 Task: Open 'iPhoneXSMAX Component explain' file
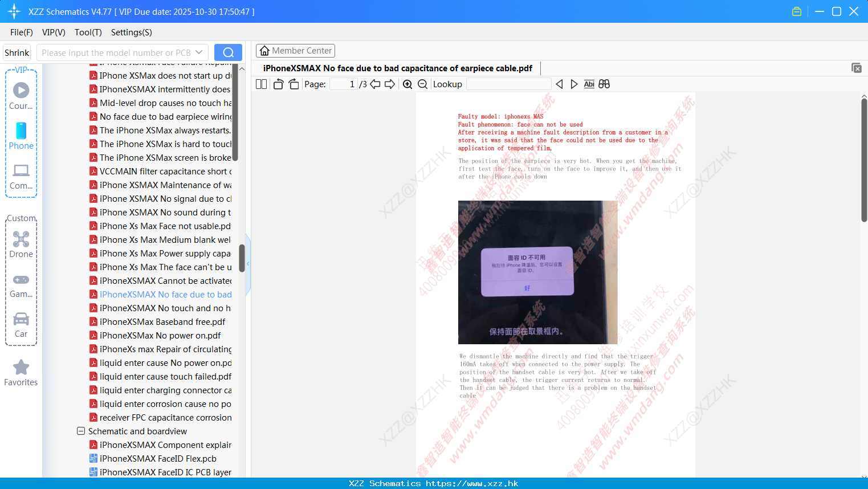(x=165, y=445)
